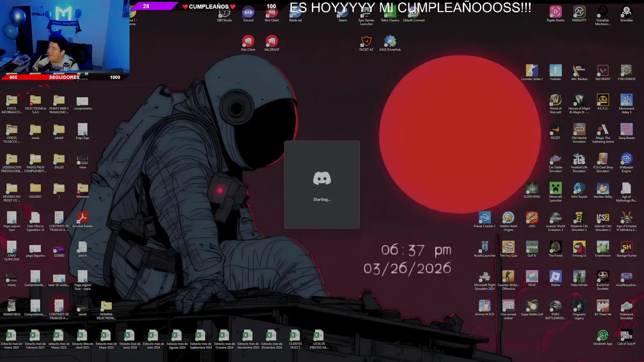Open the NGENUITY app icon
The image size is (644, 362).
[579, 14]
